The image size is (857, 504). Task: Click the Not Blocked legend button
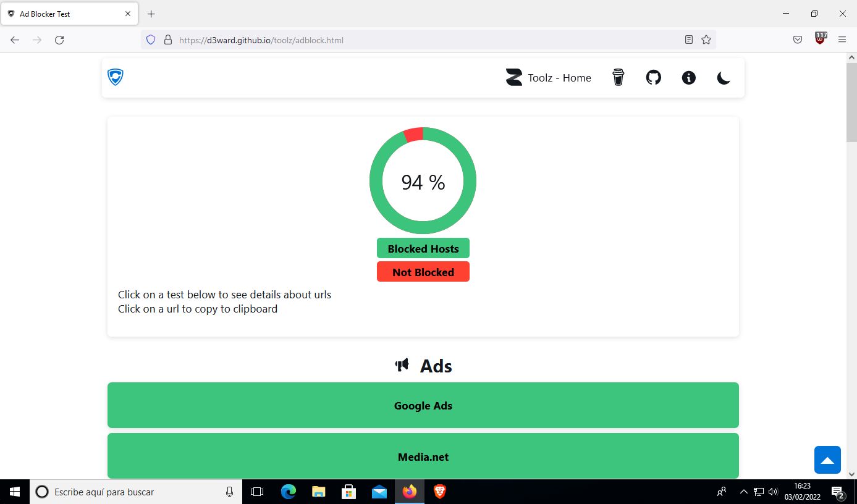[423, 272]
